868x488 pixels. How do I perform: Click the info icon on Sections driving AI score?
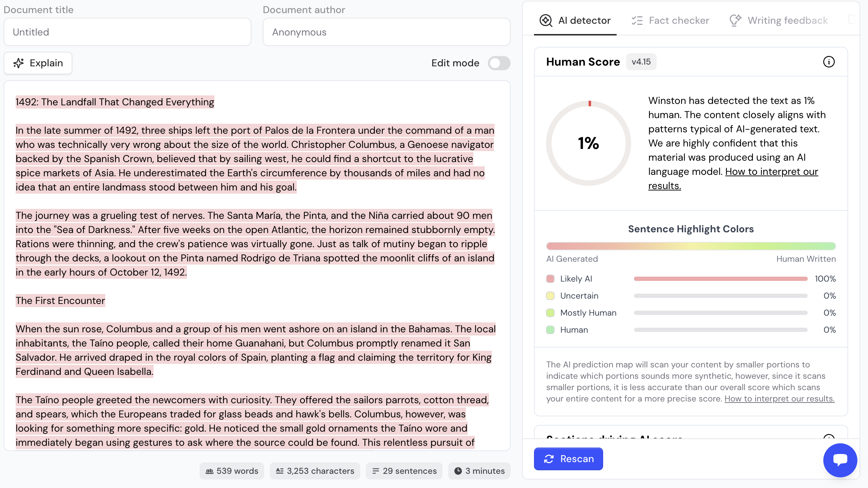tap(829, 437)
